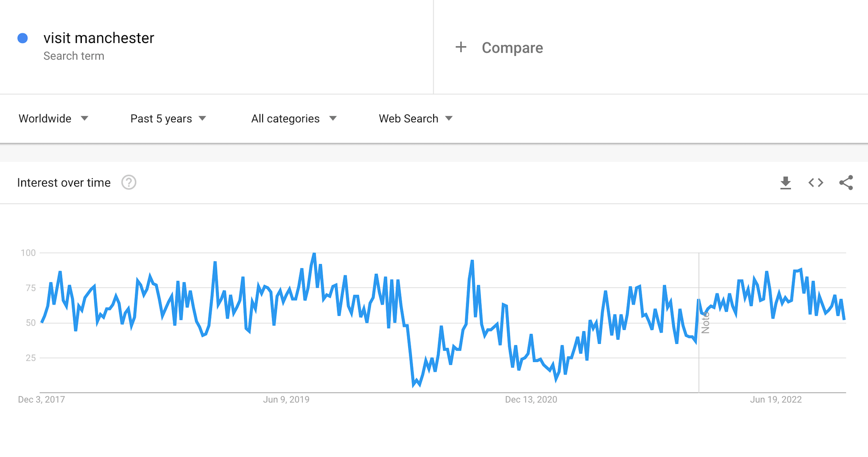Open the All categories dropdown
Image resolution: width=868 pixels, height=457 pixels.
click(x=293, y=118)
